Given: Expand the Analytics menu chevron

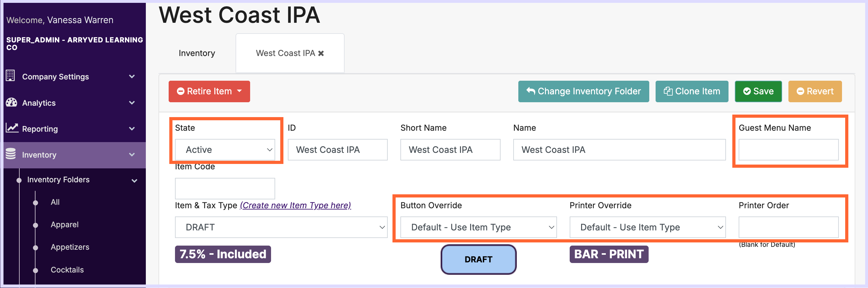Looking at the screenshot, I should pos(132,103).
